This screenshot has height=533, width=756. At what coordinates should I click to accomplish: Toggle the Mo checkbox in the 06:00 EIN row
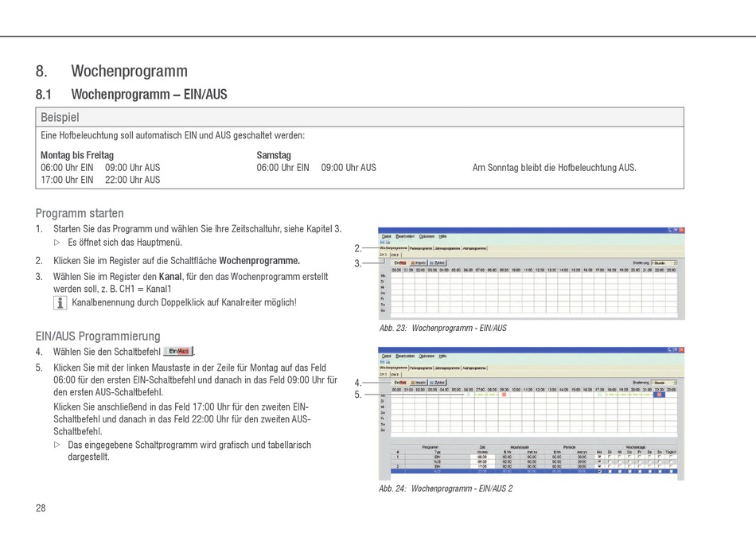click(600, 457)
